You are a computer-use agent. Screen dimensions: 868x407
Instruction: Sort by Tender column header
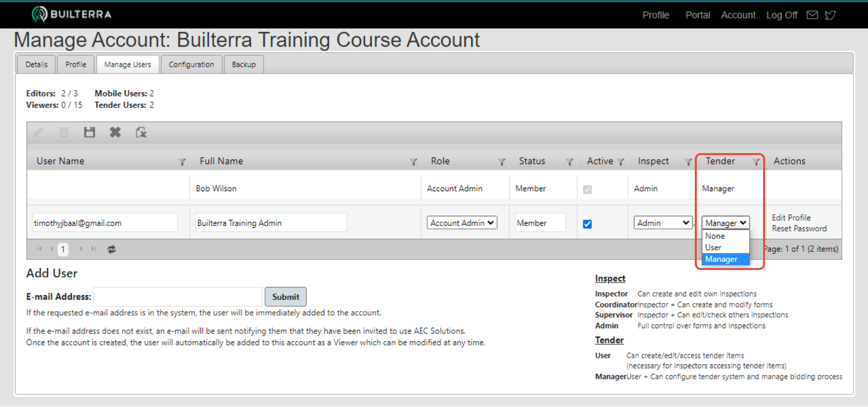coord(720,161)
